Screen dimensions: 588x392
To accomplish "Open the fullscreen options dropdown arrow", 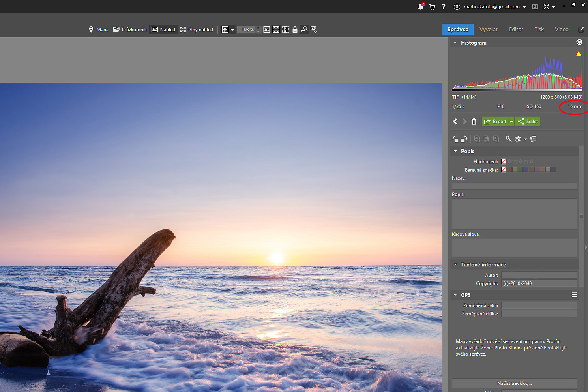I will (x=554, y=7).
